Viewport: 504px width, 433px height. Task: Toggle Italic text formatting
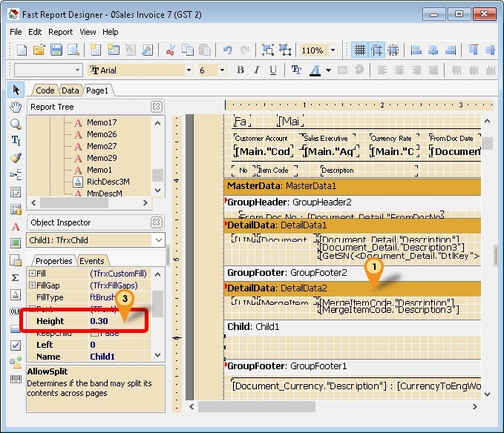pyautogui.click(x=257, y=70)
